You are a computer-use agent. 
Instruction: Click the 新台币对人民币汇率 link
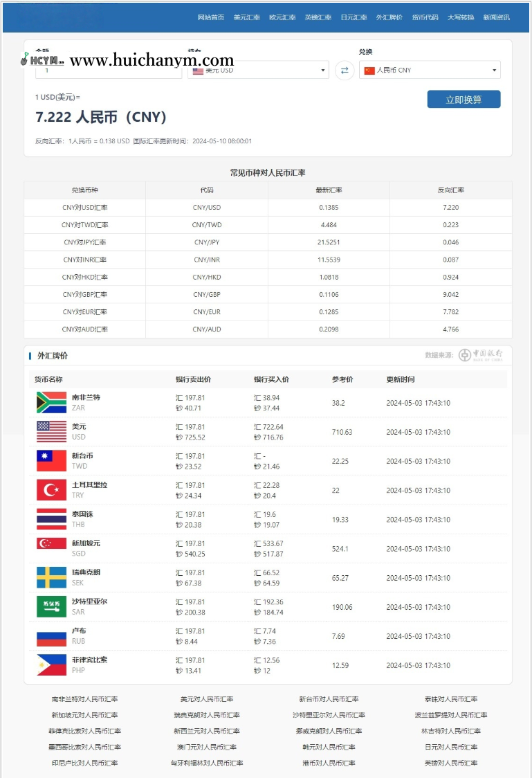pyautogui.click(x=329, y=699)
